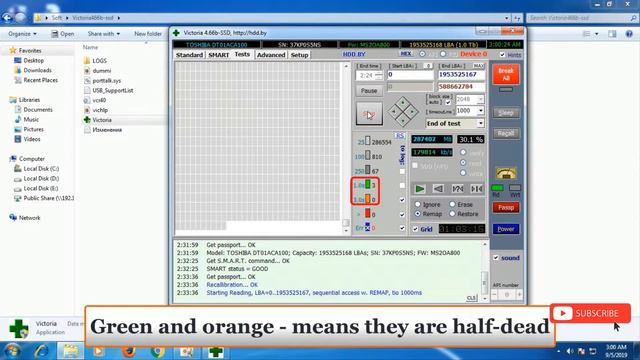Select the Erase radio button
Image resolution: width=640 pixels, height=360 pixels.
point(452,204)
